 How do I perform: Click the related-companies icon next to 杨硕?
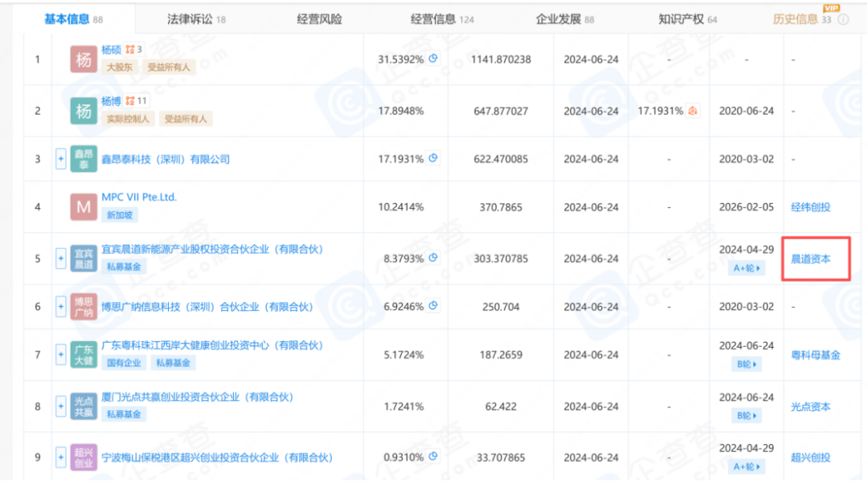pyautogui.click(x=129, y=50)
